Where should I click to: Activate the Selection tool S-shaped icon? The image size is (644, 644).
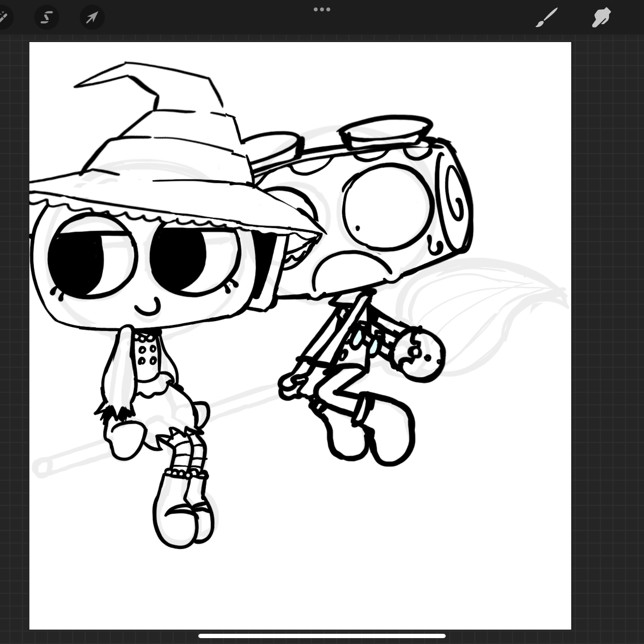coord(47,17)
